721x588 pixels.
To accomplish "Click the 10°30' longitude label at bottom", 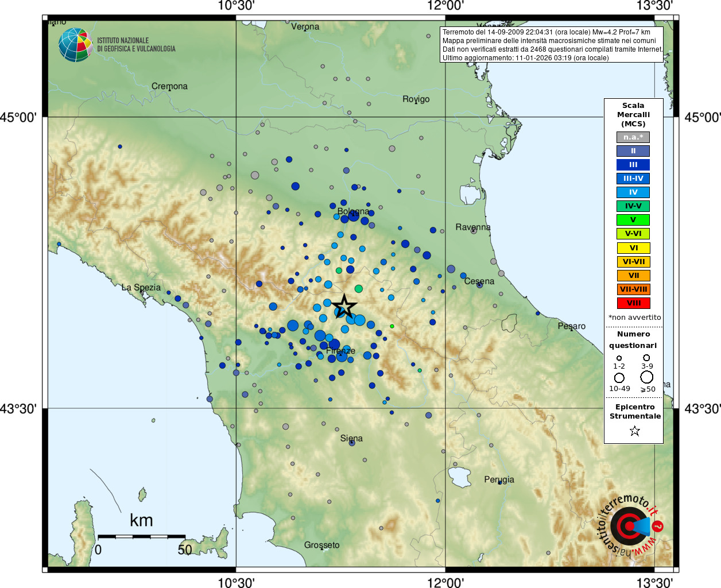I will pos(236,582).
